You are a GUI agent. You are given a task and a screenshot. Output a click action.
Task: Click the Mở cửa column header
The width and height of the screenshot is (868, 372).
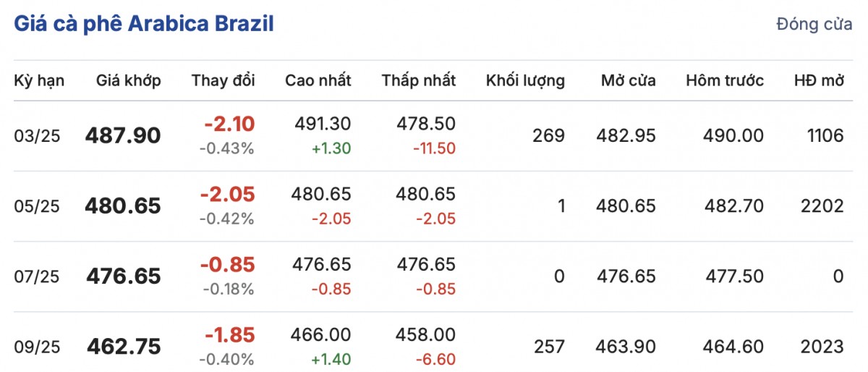tap(628, 80)
